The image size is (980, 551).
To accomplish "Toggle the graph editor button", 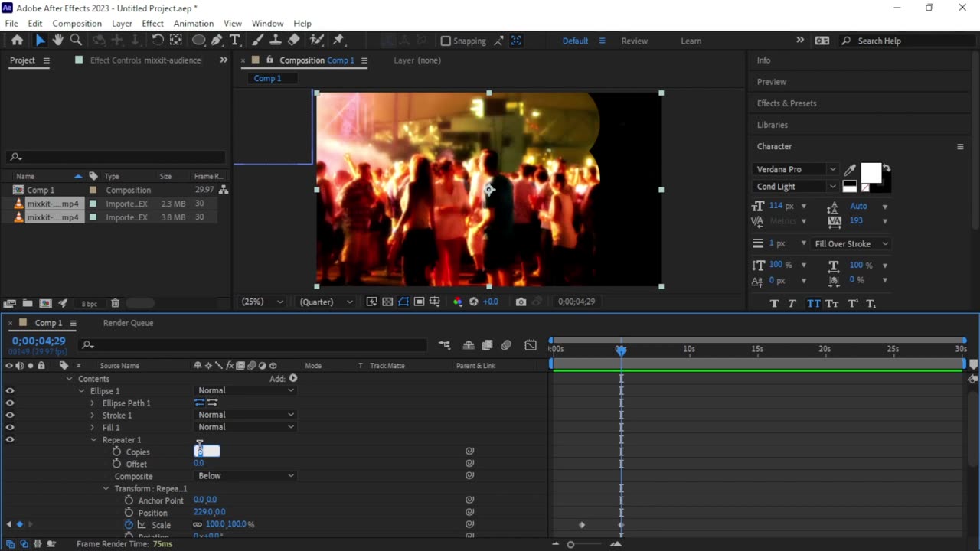I will tap(531, 346).
